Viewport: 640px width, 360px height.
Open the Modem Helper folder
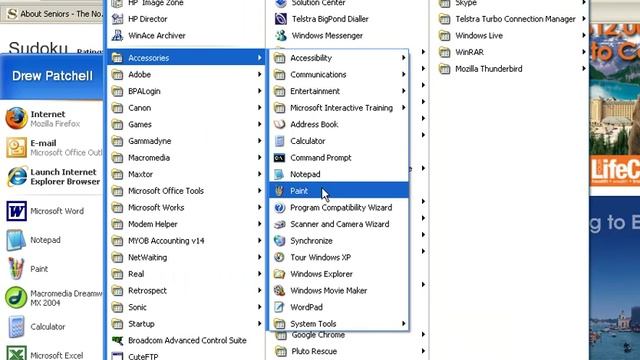point(186,224)
